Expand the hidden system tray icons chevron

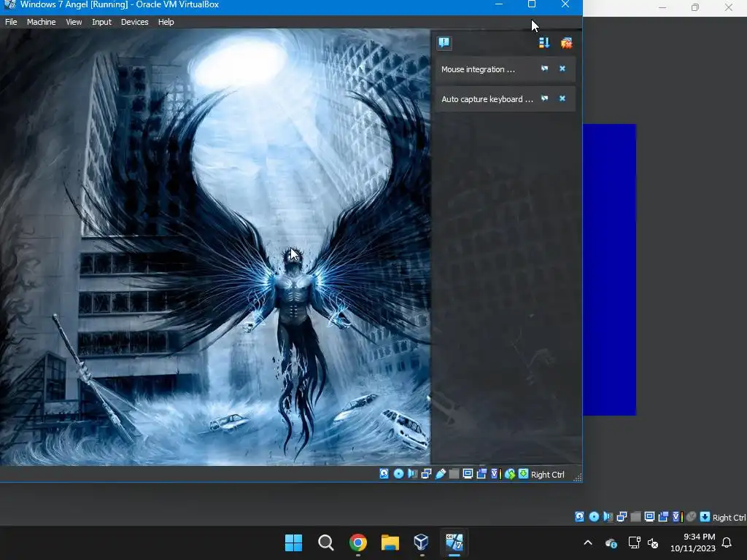click(x=588, y=542)
